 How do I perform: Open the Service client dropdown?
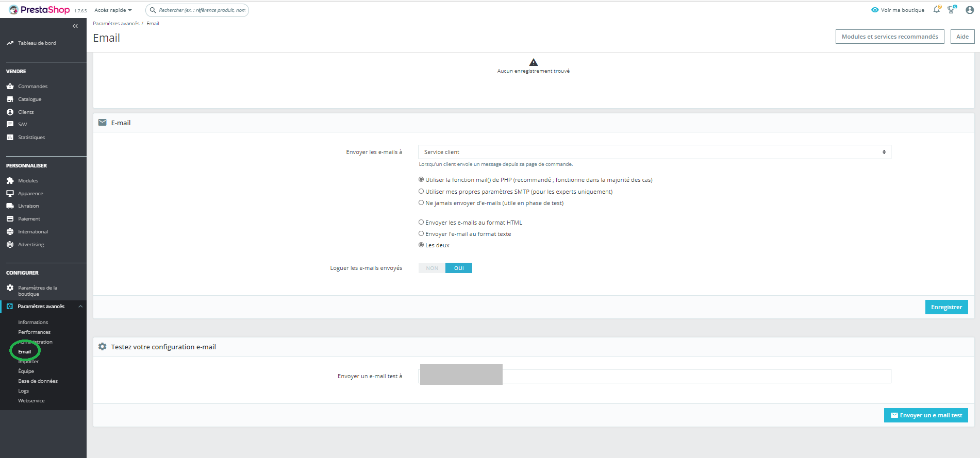pyautogui.click(x=655, y=152)
